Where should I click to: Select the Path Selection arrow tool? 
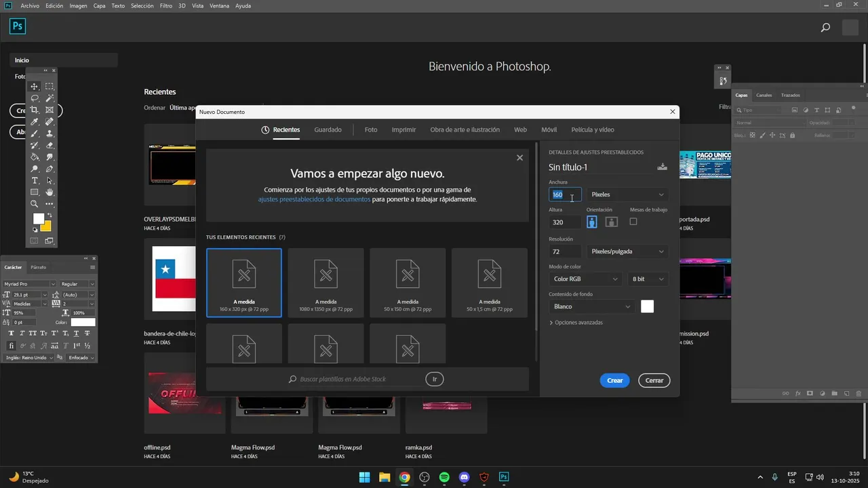pos(50,181)
